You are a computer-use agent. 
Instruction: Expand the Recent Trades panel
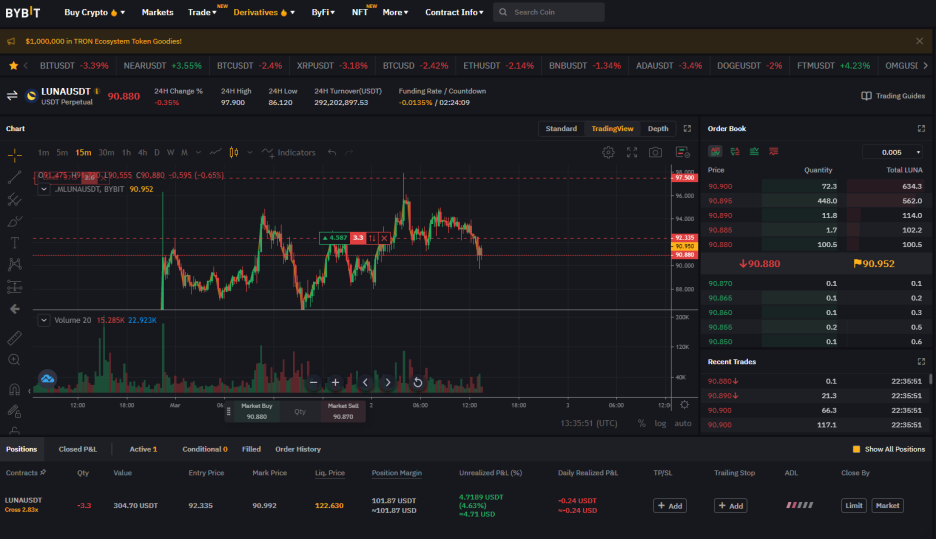coord(921,362)
